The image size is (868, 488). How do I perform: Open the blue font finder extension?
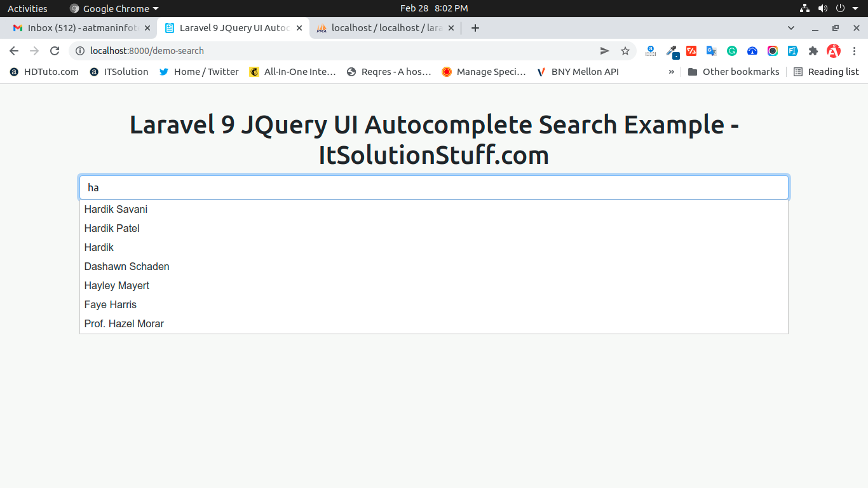(x=793, y=51)
